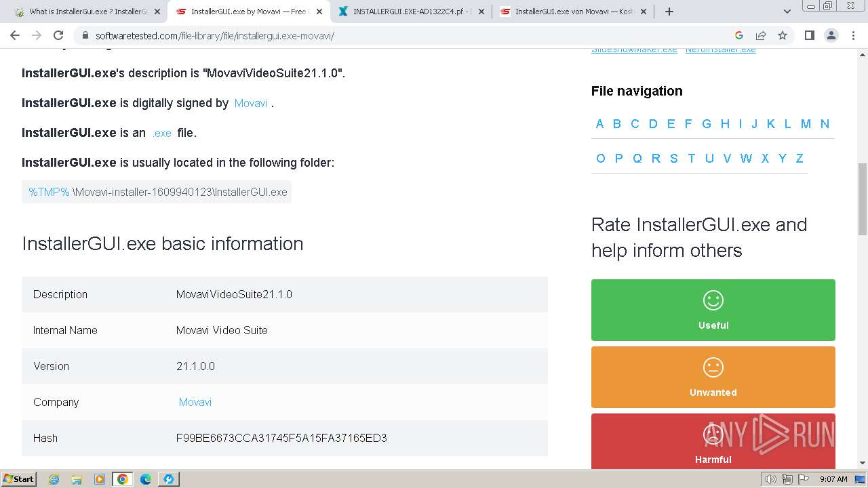Screen dimensions: 868x488
Task: Navigate to files starting with M
Action: pos(806,124)
